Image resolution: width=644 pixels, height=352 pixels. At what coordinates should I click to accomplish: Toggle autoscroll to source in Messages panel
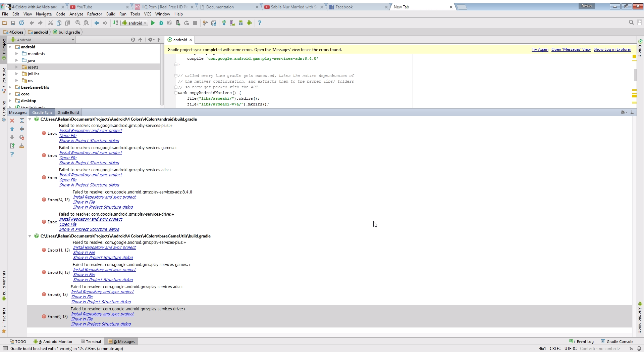(22, 146)
